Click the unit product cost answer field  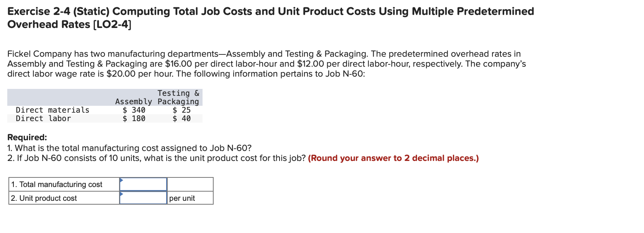[143, 198]
